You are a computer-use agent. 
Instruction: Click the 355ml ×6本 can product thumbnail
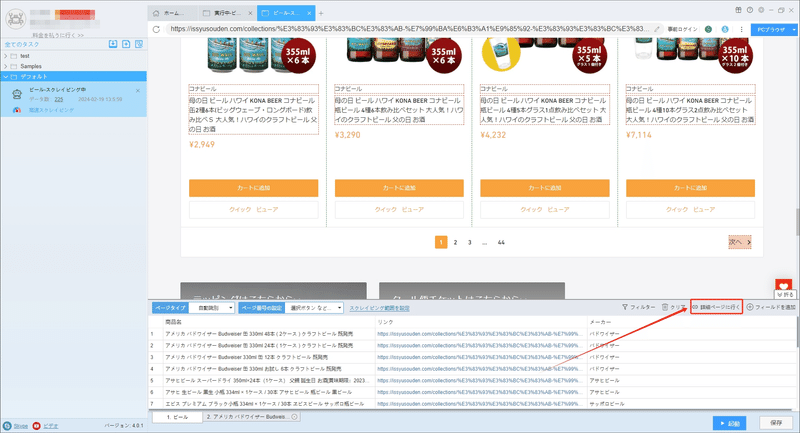coord(261,55)
